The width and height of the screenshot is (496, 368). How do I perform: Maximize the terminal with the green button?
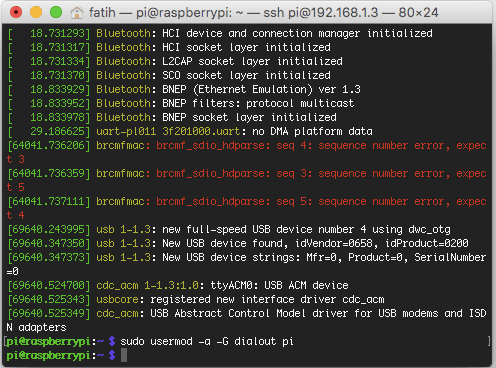click(56, 12)
